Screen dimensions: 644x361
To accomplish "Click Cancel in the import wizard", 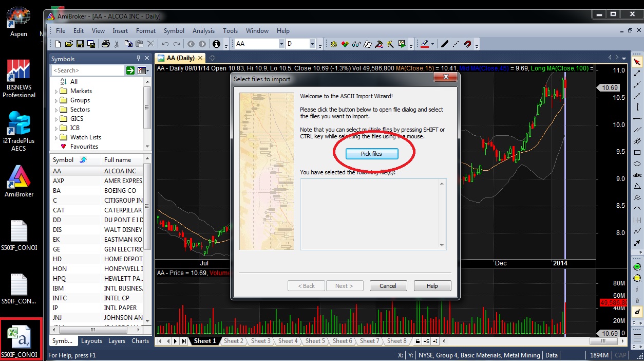I will coord(388,286).
